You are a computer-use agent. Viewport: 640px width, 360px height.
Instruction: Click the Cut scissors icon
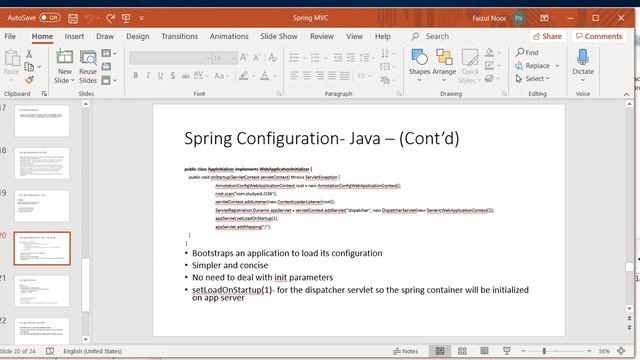pos(29,53)
